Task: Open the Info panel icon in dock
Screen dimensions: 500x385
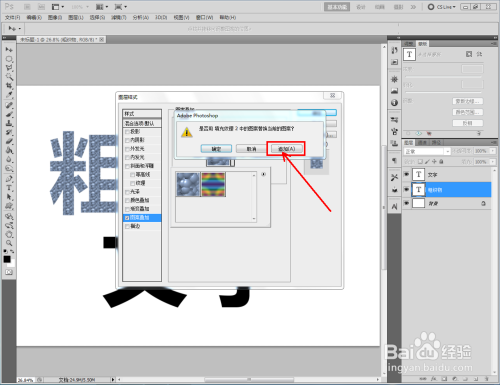Action: click(394, 103)
